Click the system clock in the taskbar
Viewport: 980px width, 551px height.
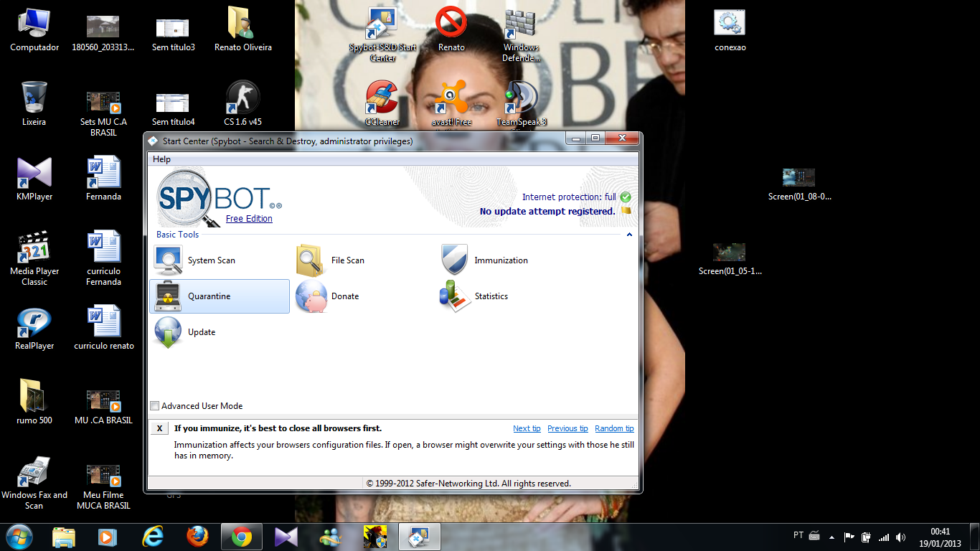(940, 537)
